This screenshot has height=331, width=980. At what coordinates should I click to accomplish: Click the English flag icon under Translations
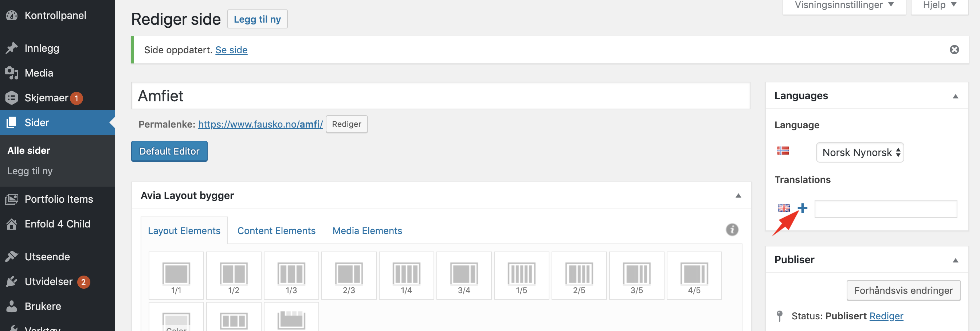click(784, 208)
